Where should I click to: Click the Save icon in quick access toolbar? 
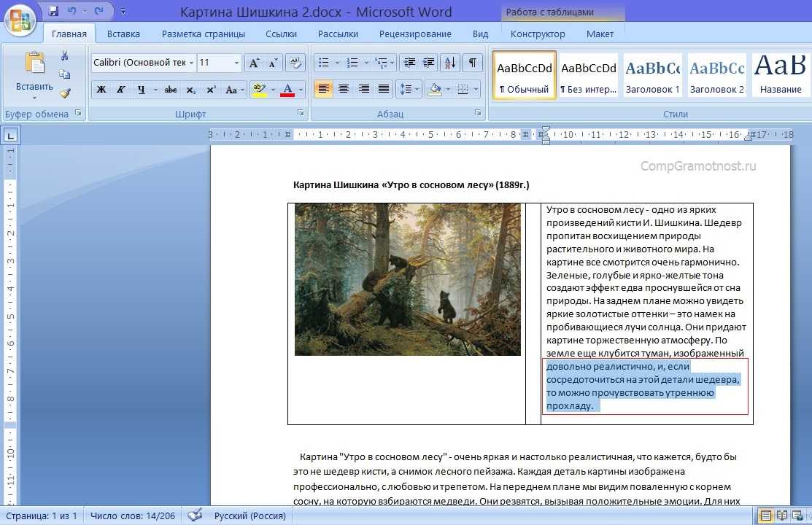point(53,12)
